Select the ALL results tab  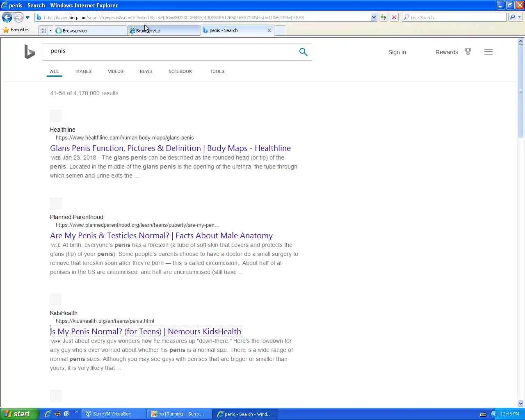(55, 71)
